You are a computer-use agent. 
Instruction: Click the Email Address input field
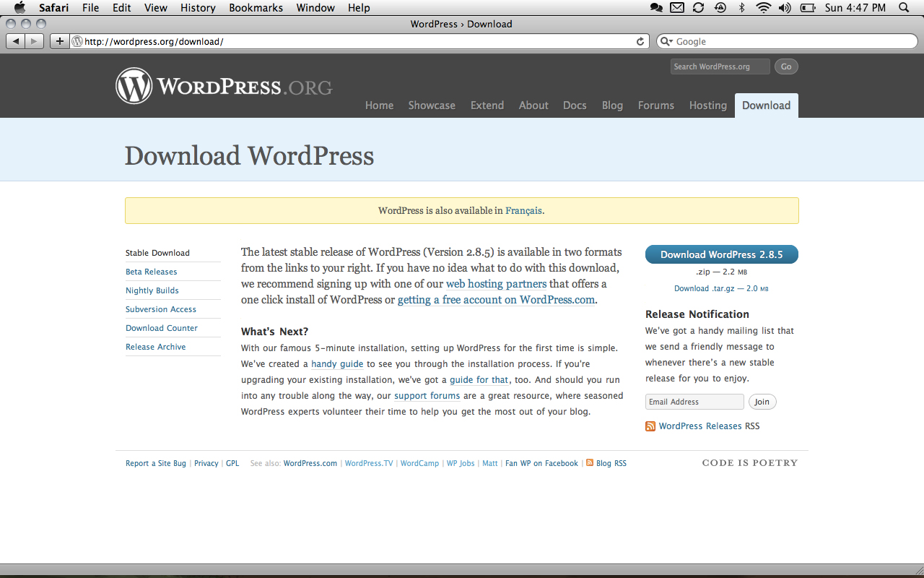point(694,402)
